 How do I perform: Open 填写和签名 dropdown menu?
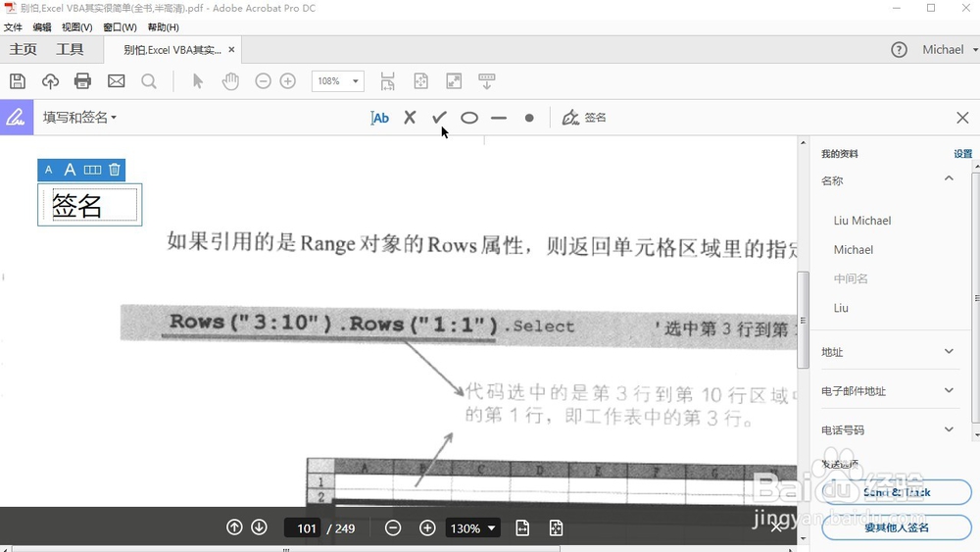[79, 118]
